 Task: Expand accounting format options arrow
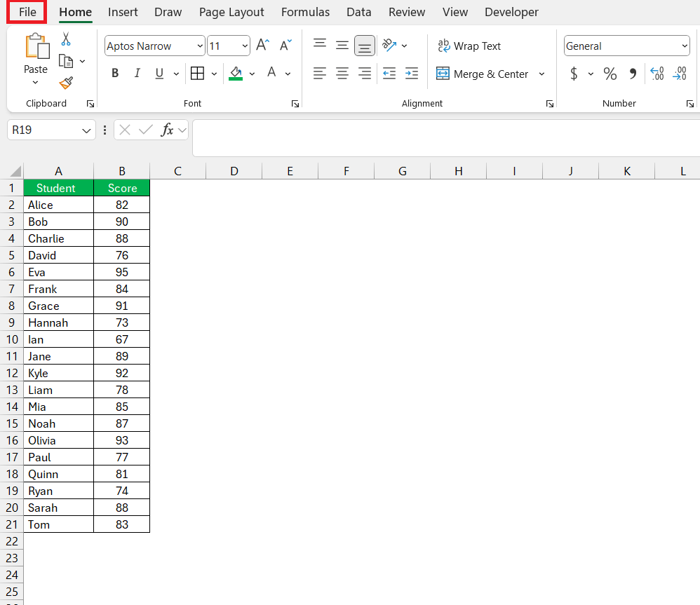tap(591, 74)
